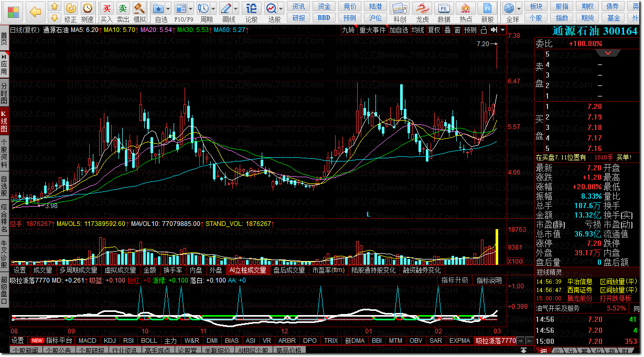
Task: Click the bottom tab bar scroll-up arrow
Action: click(522, 350)
